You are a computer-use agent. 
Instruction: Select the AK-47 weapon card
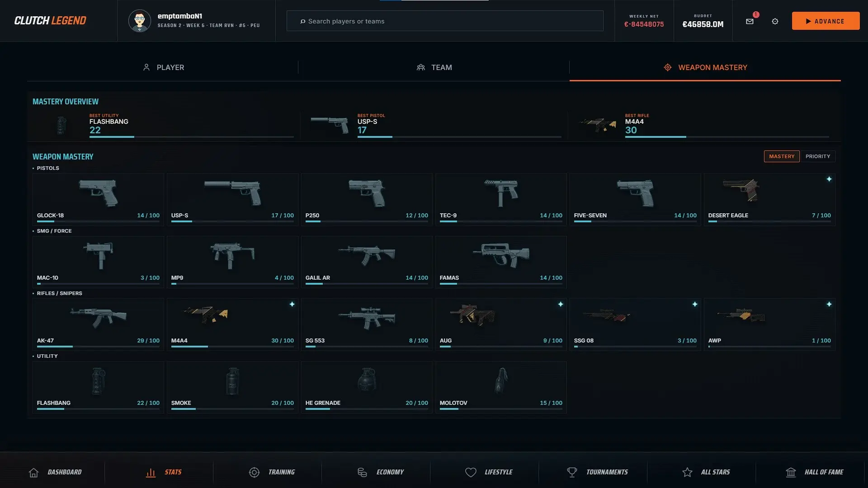coord(98,324)
